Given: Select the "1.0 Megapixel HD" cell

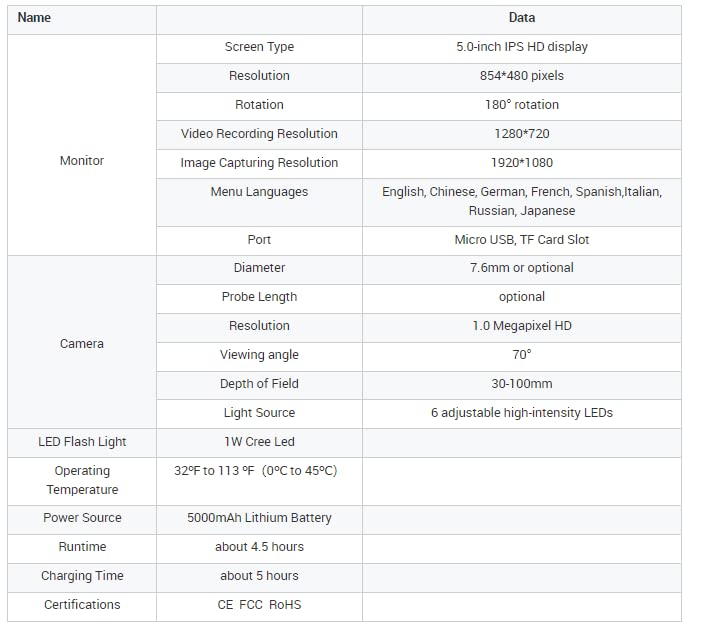Looking at the screenshot, I should pyautogui.click(x=521, y=326).
